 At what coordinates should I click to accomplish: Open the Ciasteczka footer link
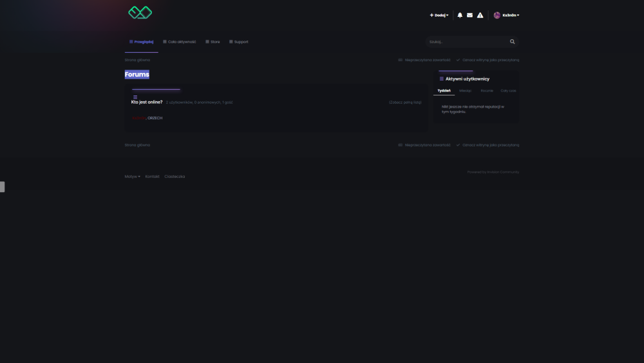[175, 177]
